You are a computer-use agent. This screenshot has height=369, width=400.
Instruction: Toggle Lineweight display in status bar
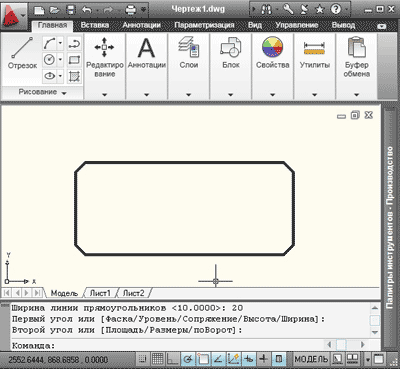[x=264, y=359]
